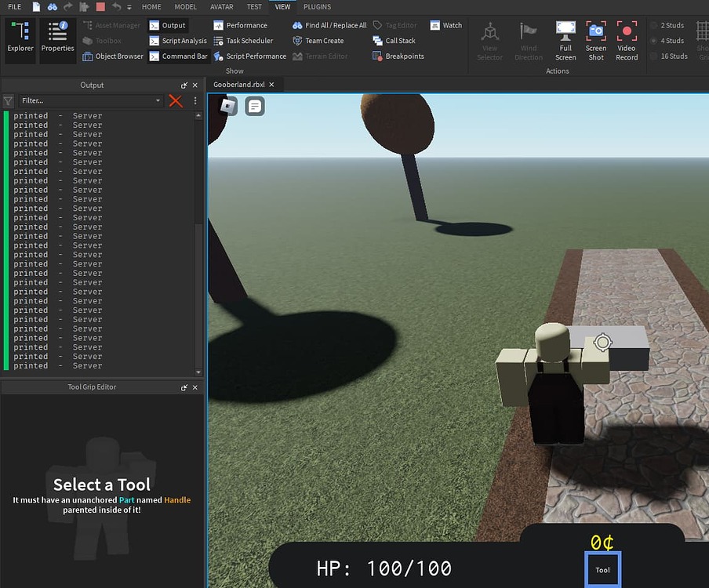Select the 16 Studs grid option
The image size is (709, 588).
(x=669, y=56)
